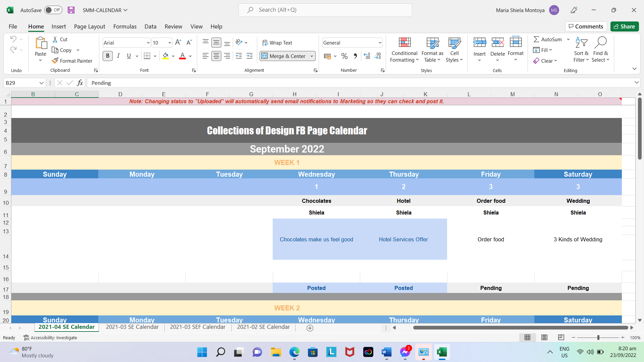Click Increase Decimal icon

(x=367, y=56)
